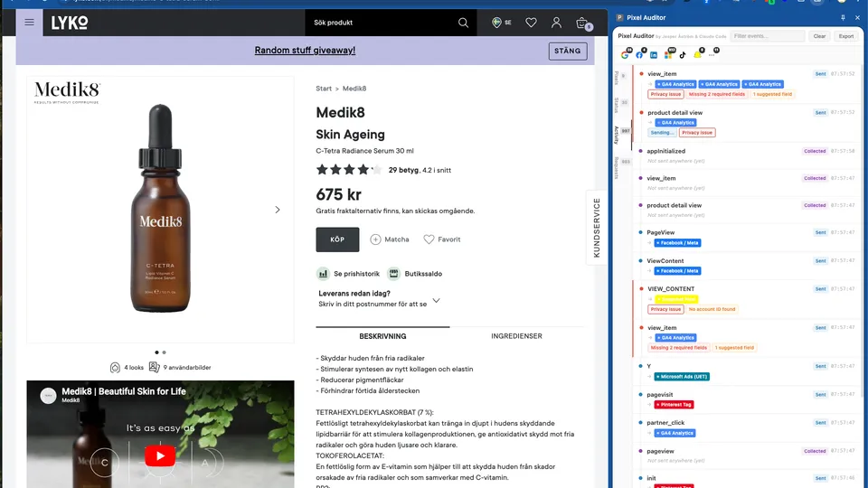
Task: Click the Microsoft Ads (UET) tag
Action: coord(682,377)
